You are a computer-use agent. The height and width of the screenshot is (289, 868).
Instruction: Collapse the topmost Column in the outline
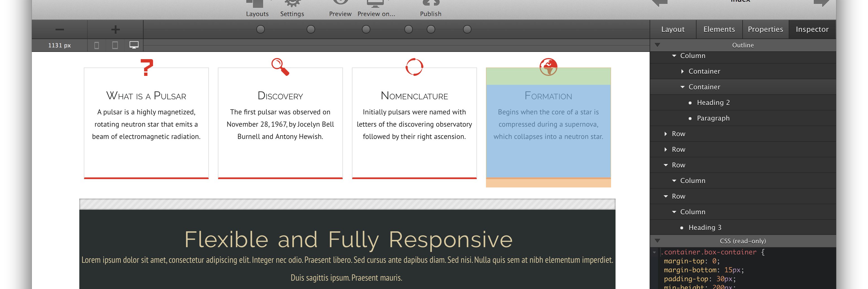[x=674, y=56]
